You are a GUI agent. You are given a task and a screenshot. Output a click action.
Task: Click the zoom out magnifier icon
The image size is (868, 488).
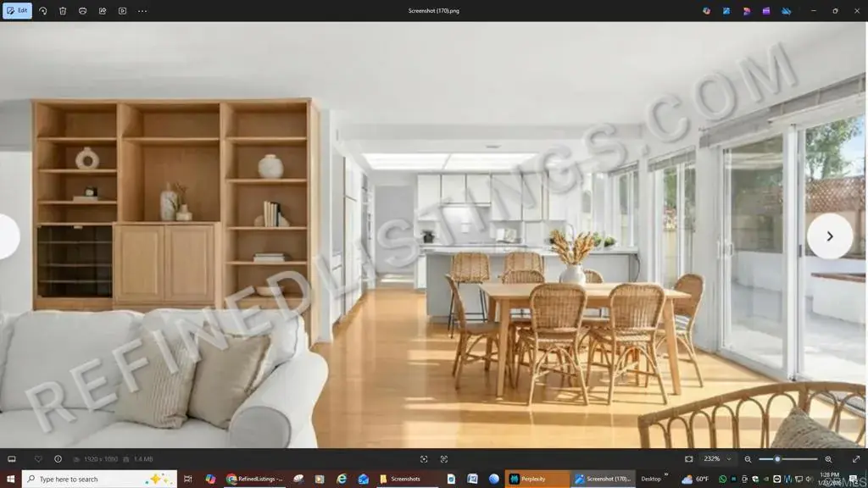pos(748,459)
